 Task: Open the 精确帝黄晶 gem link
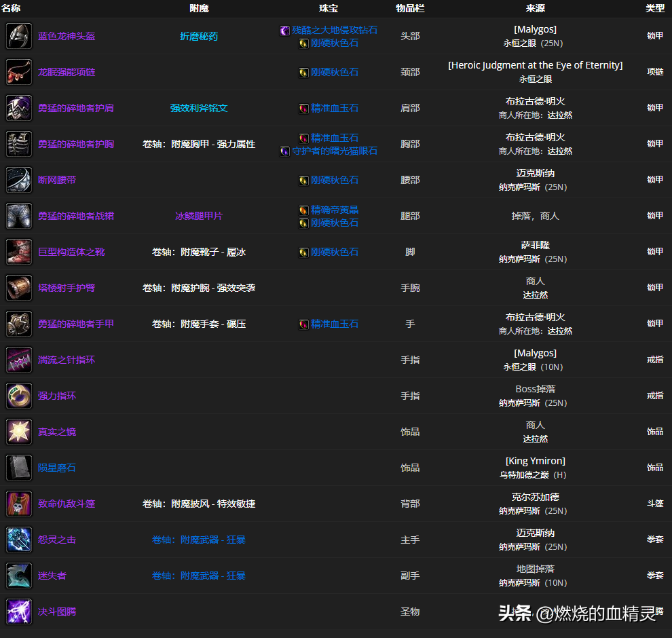(x=335, y=210)
